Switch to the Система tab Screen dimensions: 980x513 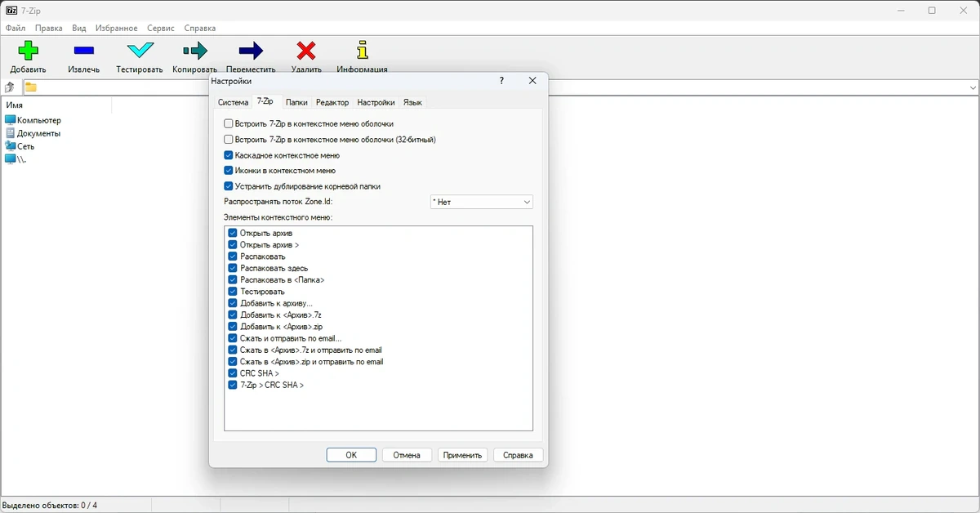pos(233,102)
